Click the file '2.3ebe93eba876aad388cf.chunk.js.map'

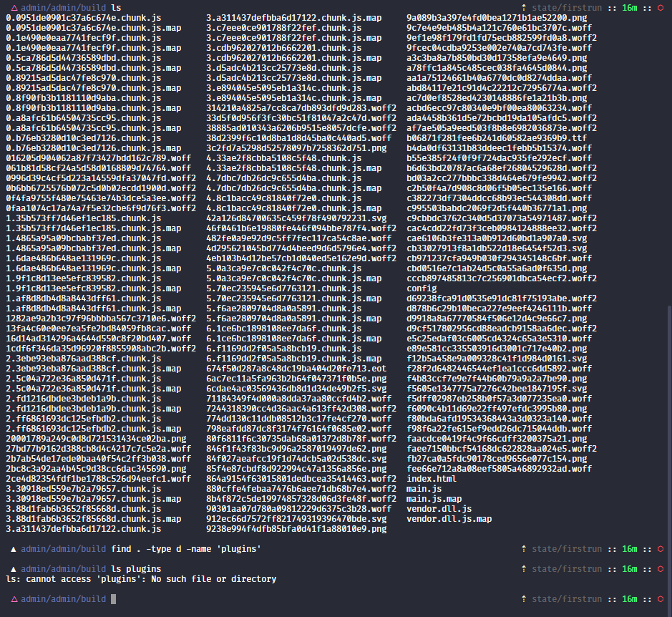pos(94,369)
